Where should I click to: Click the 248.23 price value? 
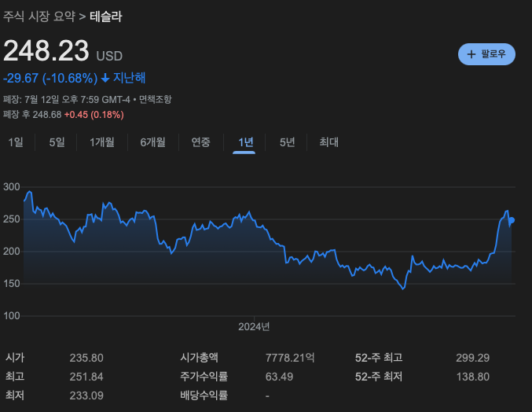tap(46, 50)
